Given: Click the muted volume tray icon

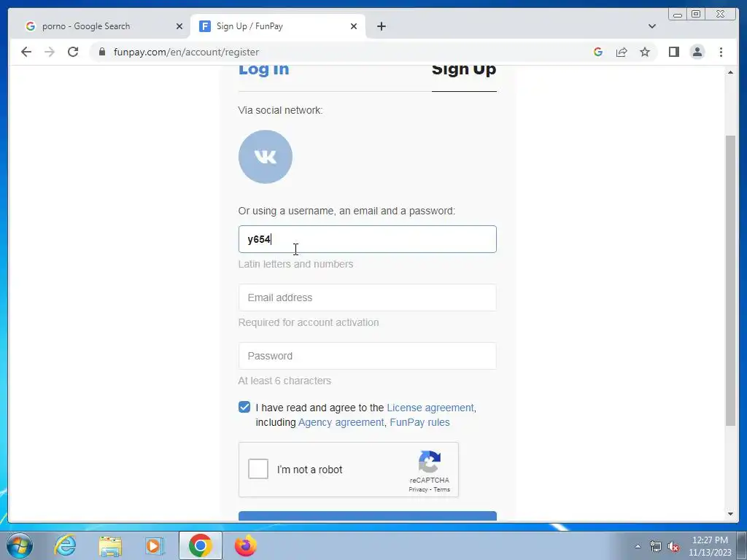Looking at the screenshot, I should point(673,547).
